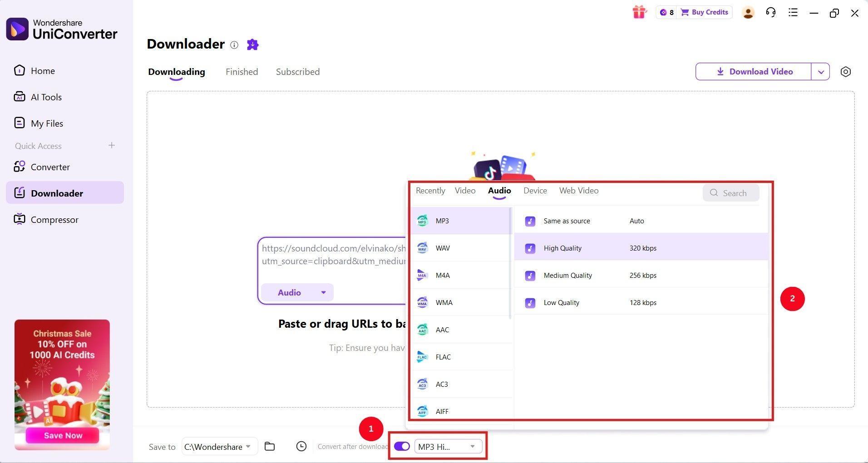Image resolution: width=868 pixels, height=463 pixels.
Task: Select the WAV format icon
Action: click(422, 248)
